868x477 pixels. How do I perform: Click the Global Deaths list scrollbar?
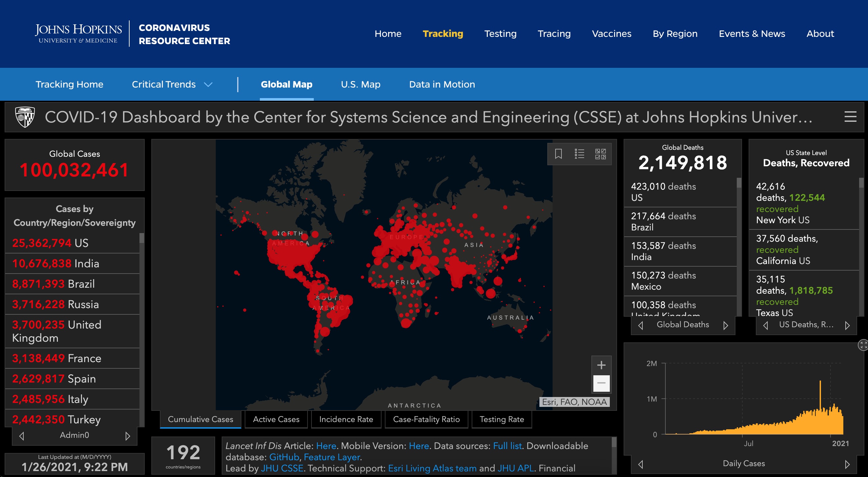tap(739, 247)
